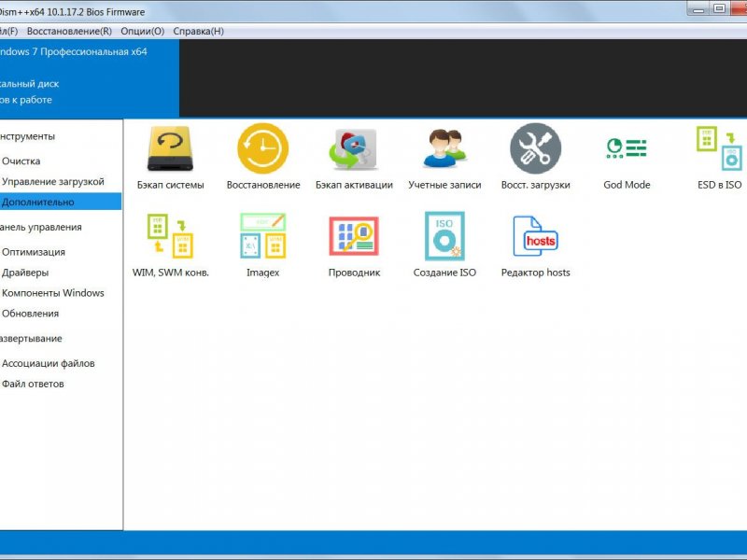The height and width of the screenshot is (560, 747).
Task: Click the Восст. загрузки label
Action: coord(535,185)
